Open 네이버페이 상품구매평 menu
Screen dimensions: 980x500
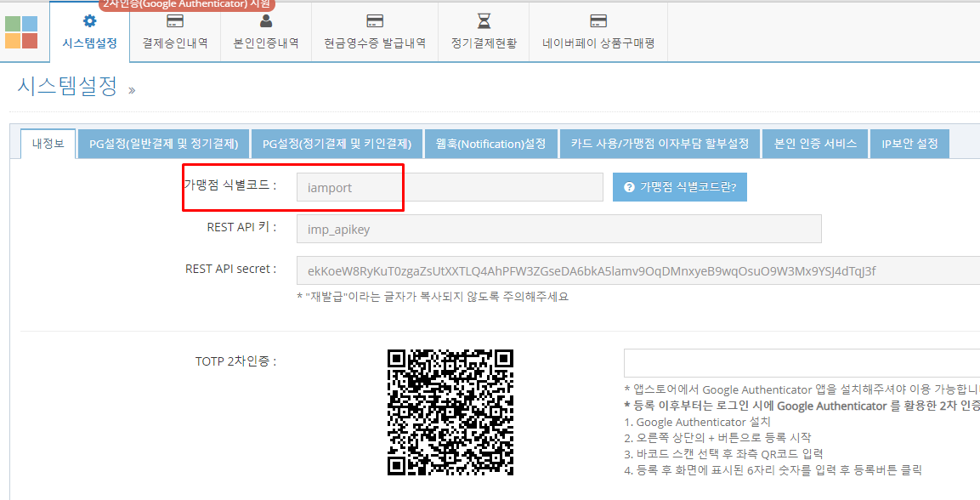click(x=598, y=31)
